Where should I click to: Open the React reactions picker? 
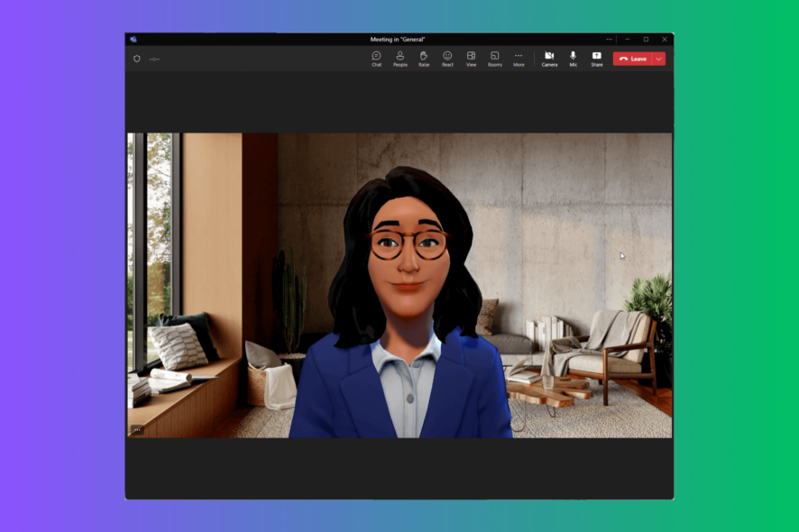point(446,58)
